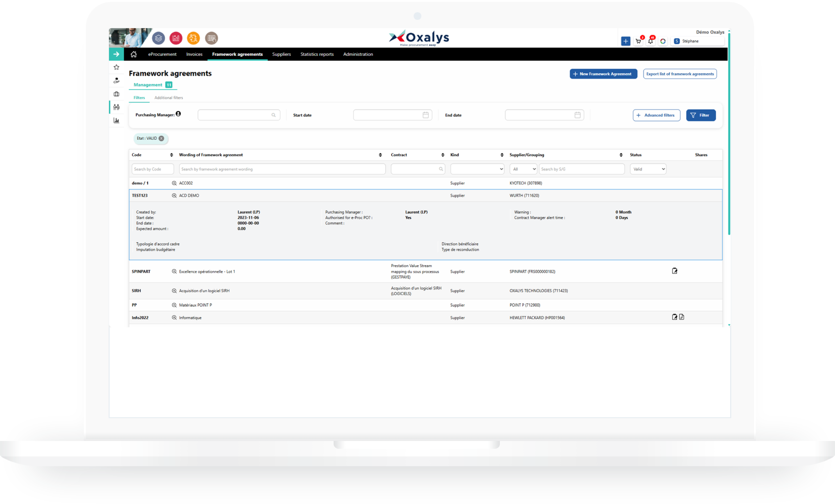Select the WURTH (711620) supplier cell
The image size is (835, 504).
pos(524,195)
